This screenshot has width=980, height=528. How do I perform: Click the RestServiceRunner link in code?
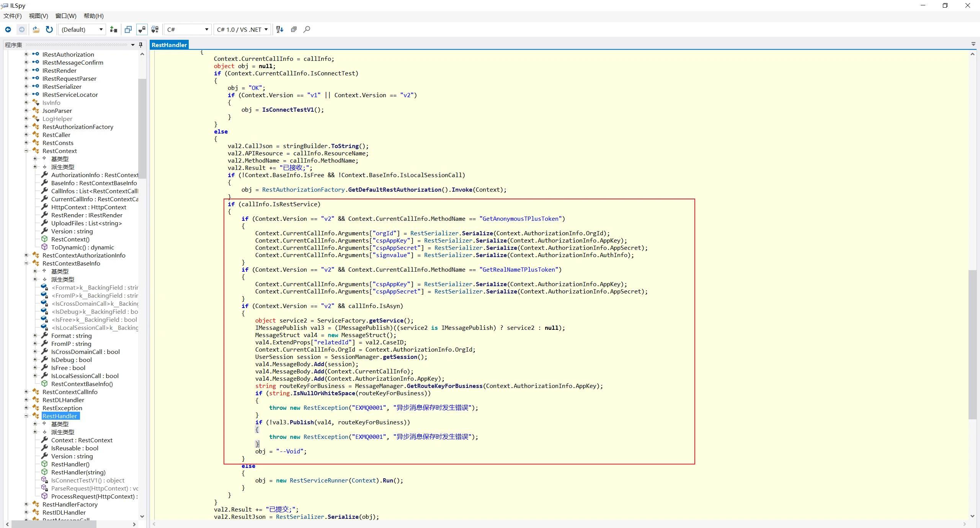319,481
